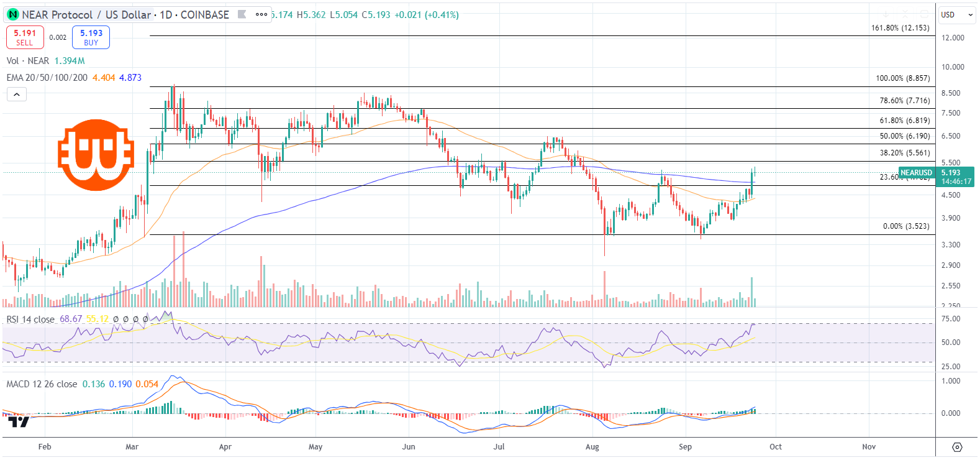The width and height of the screenshot is (980, 460).
Task: Click the TradingView logo at bottom left
Action: [x=19, y=422]
